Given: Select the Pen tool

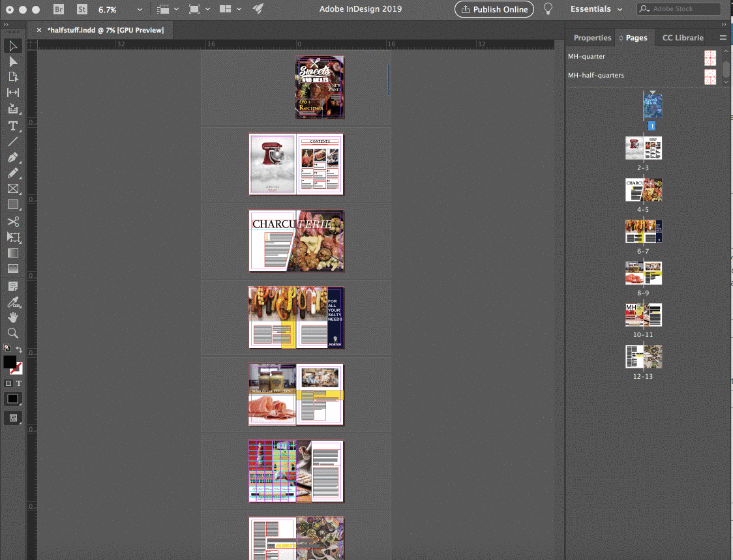Looking at the screenshot, I should tap(13, 158).
